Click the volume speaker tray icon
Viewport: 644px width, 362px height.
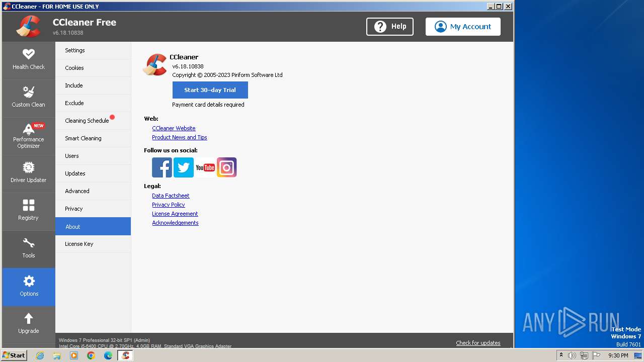(x=572, y=355)
